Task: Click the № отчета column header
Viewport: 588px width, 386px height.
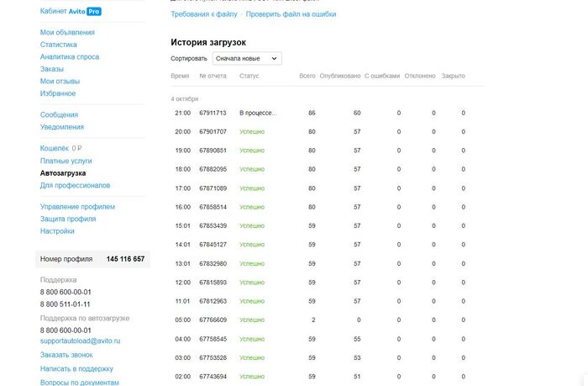Action: (213, 76)
